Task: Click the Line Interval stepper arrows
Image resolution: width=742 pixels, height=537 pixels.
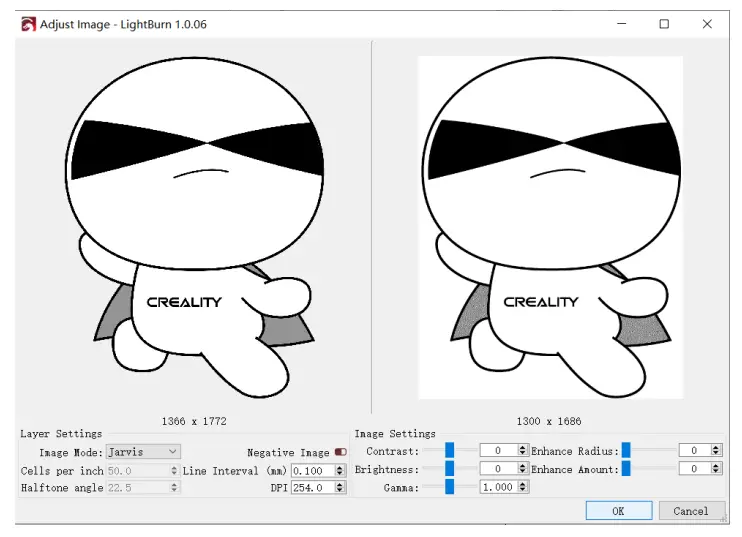Action: tap(341, 470)
